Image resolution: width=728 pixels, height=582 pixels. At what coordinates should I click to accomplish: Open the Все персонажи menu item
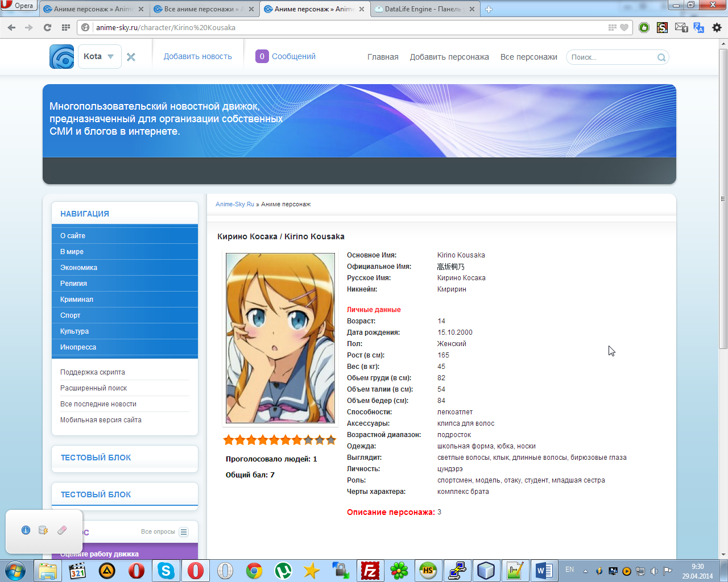click(529, 57)
